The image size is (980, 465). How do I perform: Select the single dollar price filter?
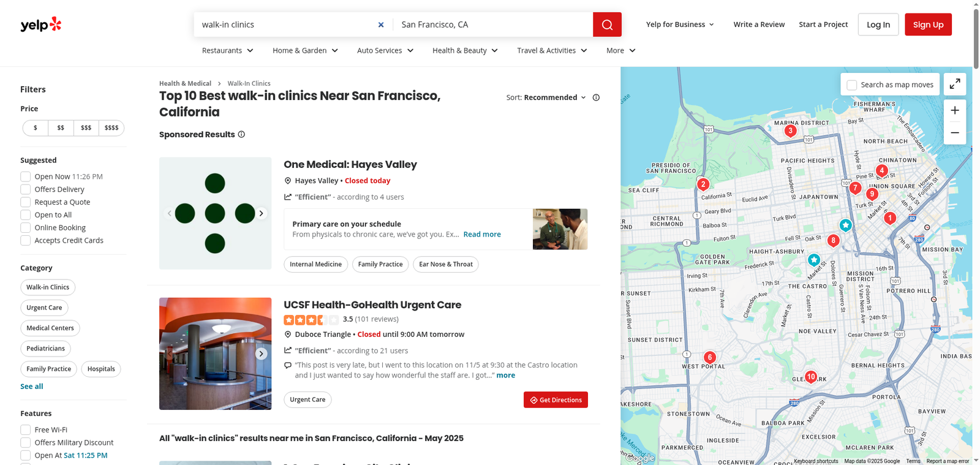(36, 128)
